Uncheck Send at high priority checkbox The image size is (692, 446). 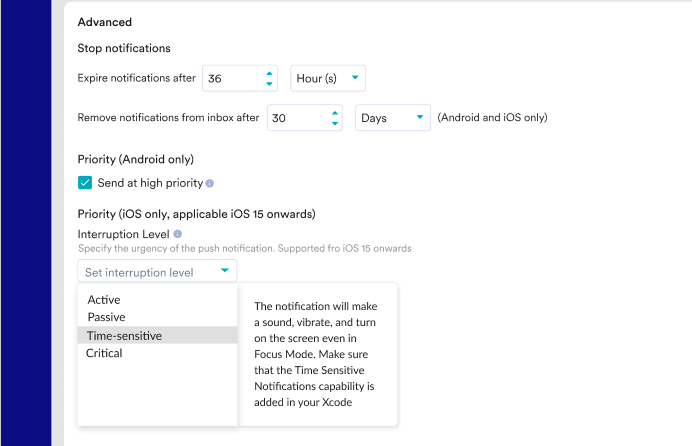click(x=85, y=183)
